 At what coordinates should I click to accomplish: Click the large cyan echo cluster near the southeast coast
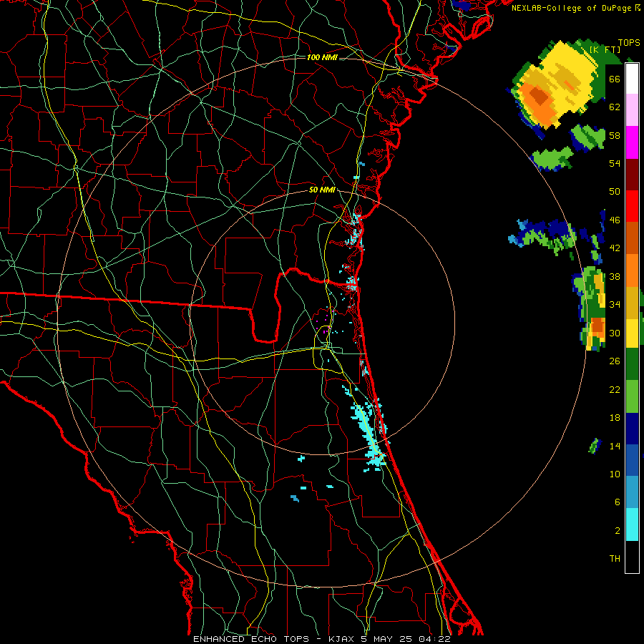coord(369,434)
